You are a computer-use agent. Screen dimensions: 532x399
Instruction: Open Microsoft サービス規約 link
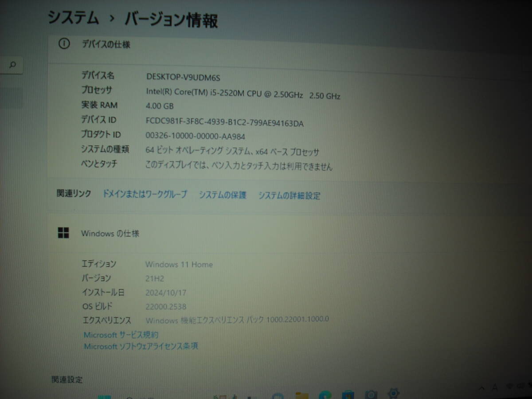pos(121,335)
